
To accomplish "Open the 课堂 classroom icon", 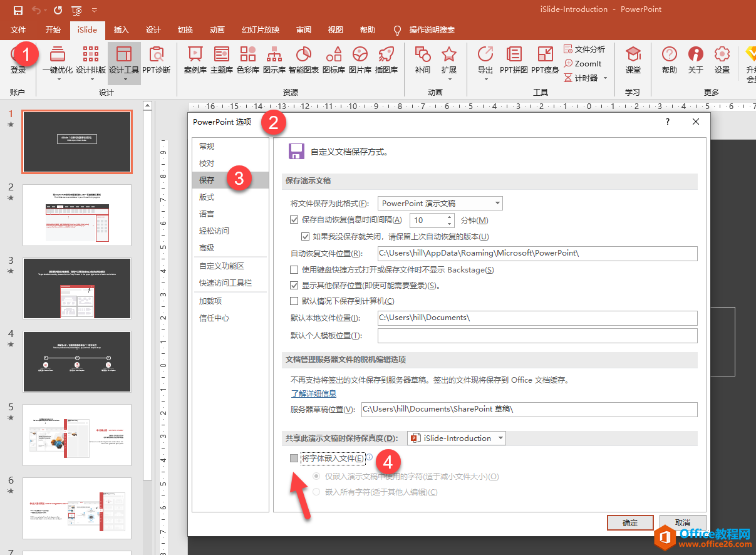I will click(633, 60).
